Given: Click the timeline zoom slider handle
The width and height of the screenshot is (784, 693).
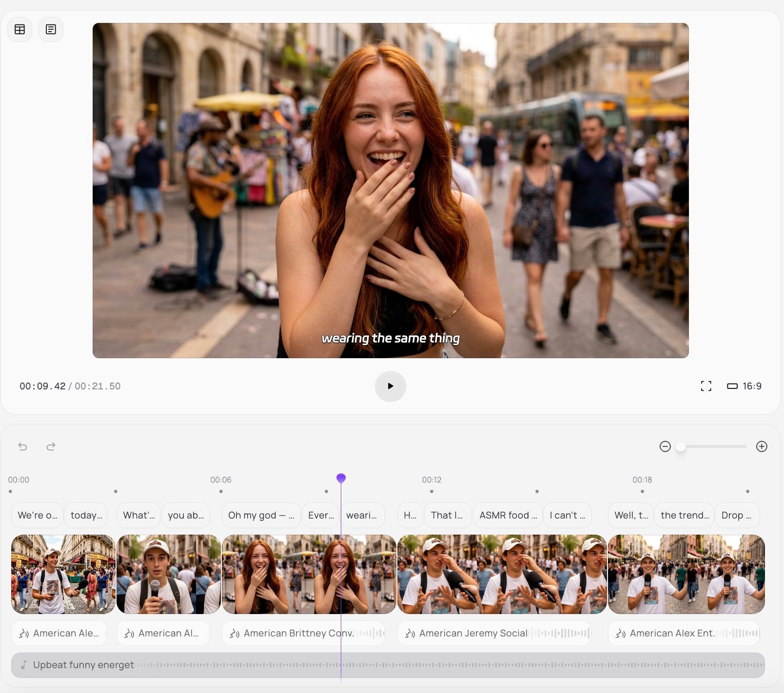Looking at the screenshot, I should [x=681, y=446].
